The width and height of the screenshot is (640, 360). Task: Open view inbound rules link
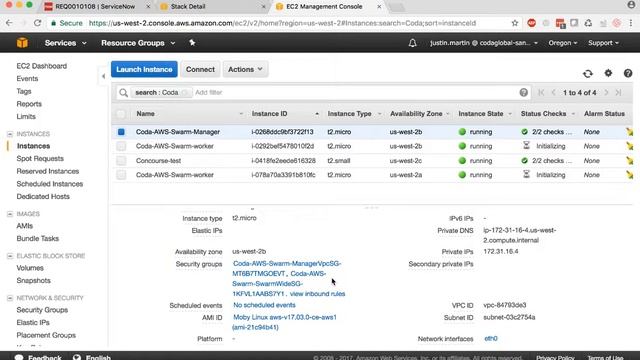coord(317,294)
